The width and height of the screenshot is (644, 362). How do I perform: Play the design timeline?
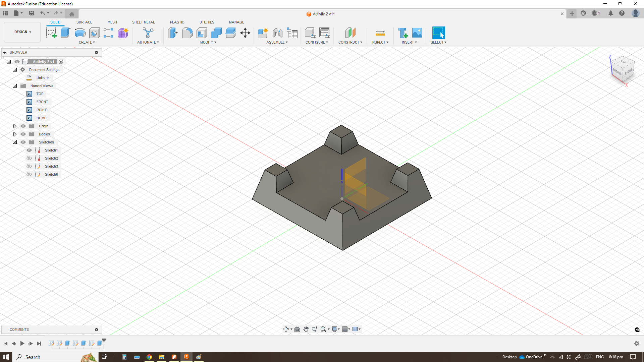[22, 343]
